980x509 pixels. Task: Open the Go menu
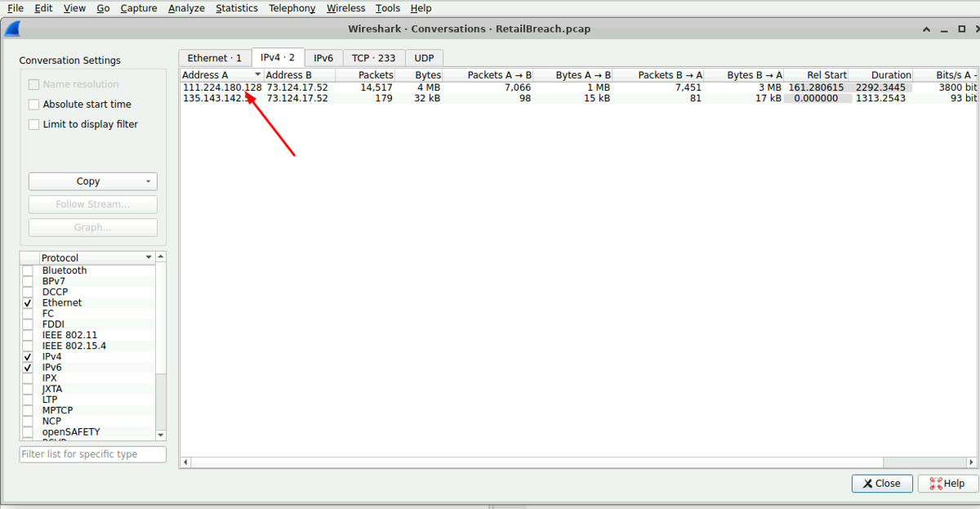click(103, 8)
